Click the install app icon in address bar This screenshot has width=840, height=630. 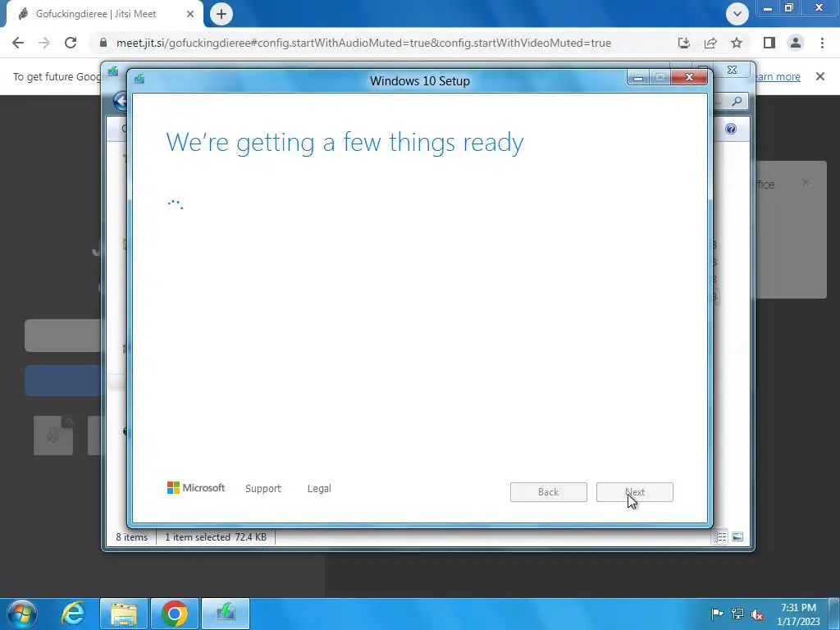683,43
